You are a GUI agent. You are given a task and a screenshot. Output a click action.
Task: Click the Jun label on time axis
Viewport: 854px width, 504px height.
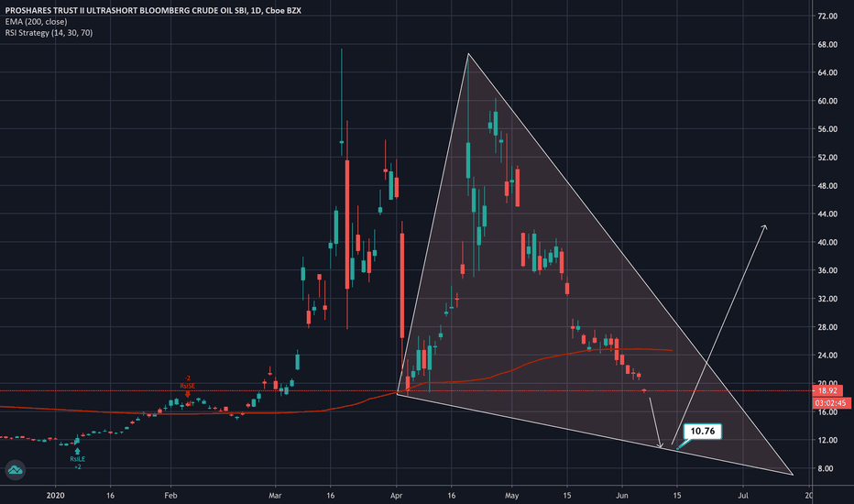pyautogui.click(x=621, y=495)
